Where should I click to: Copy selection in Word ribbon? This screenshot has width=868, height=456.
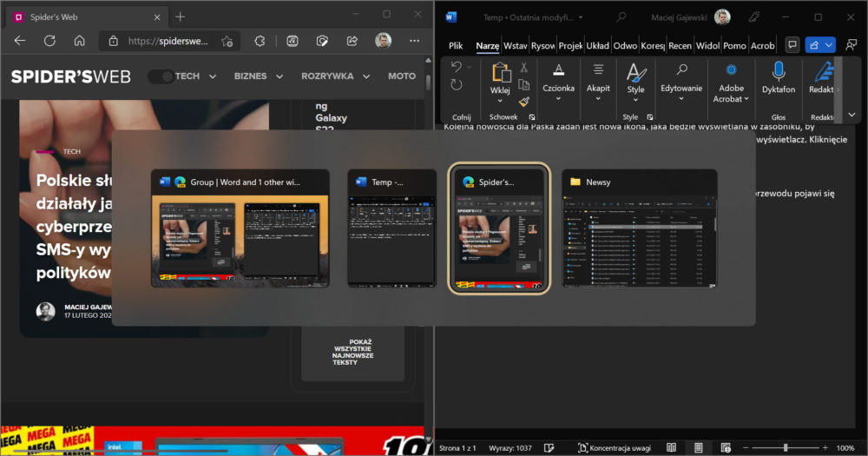[x=523, y=85]
